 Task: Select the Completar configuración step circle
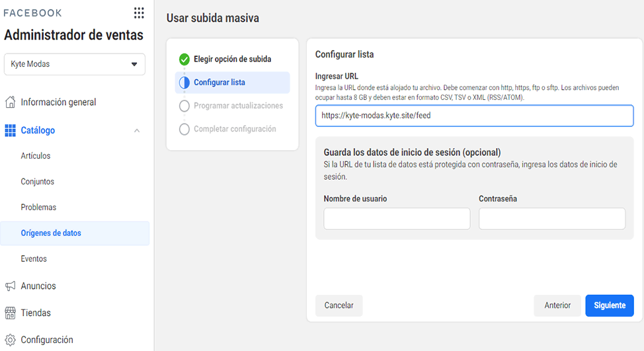tap(184, 130)
